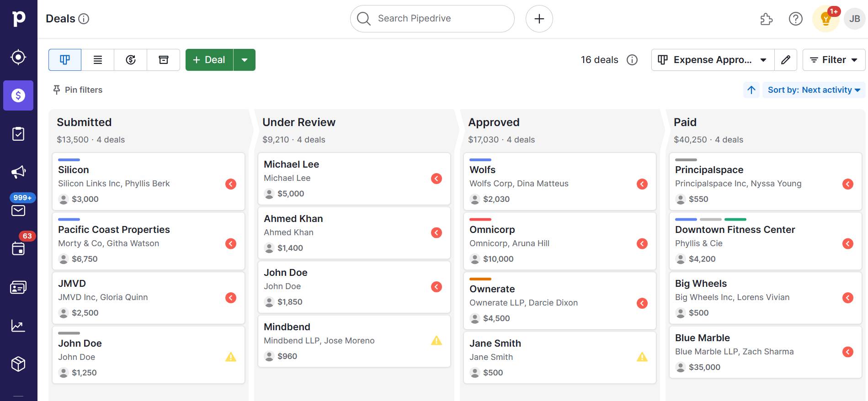Click the Paid stage header

[x=685, y=122]
